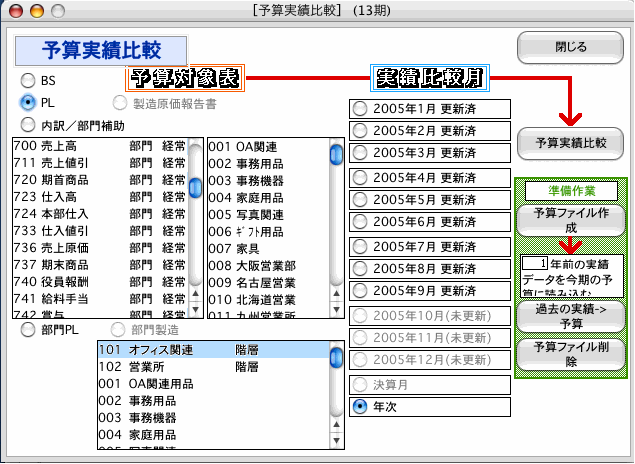Viewport: 635px width, 464px height.
Task: Select 2005年1月 更新済 month option
Action: point(360,108)
